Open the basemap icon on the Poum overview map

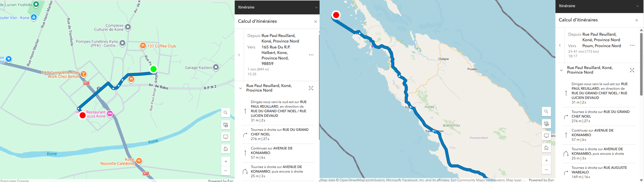[546, 124]
